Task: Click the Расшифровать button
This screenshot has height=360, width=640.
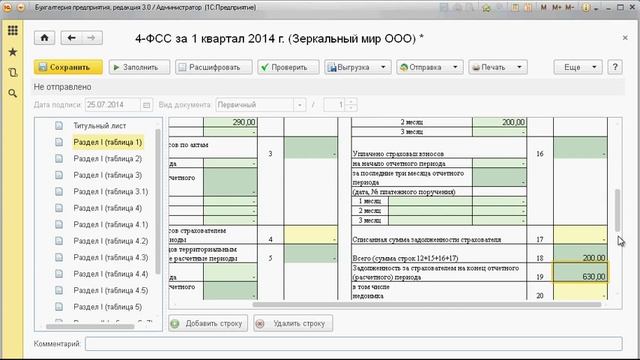Action: pyautogui.click(x=214, y=67)
